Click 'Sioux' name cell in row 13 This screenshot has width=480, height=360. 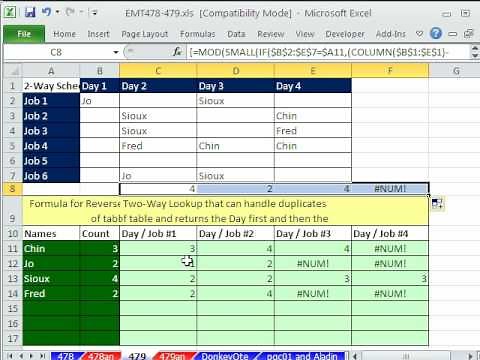[x=51, y=279]
